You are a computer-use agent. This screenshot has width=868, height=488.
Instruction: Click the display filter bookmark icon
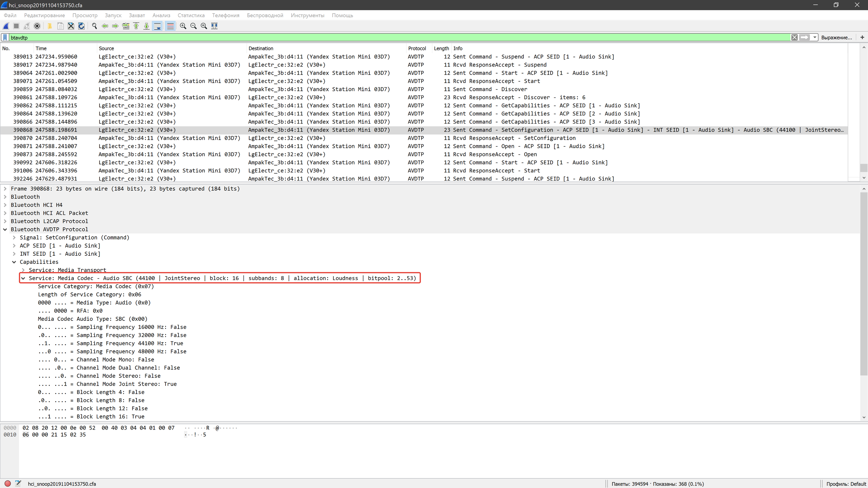click(5, 37)
